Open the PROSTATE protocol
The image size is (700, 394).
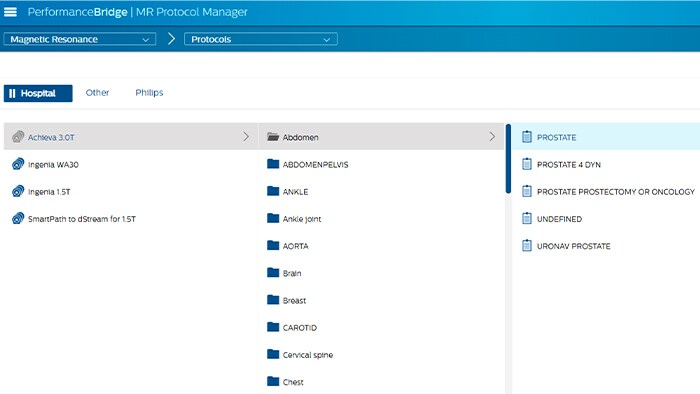pos(556,137)
